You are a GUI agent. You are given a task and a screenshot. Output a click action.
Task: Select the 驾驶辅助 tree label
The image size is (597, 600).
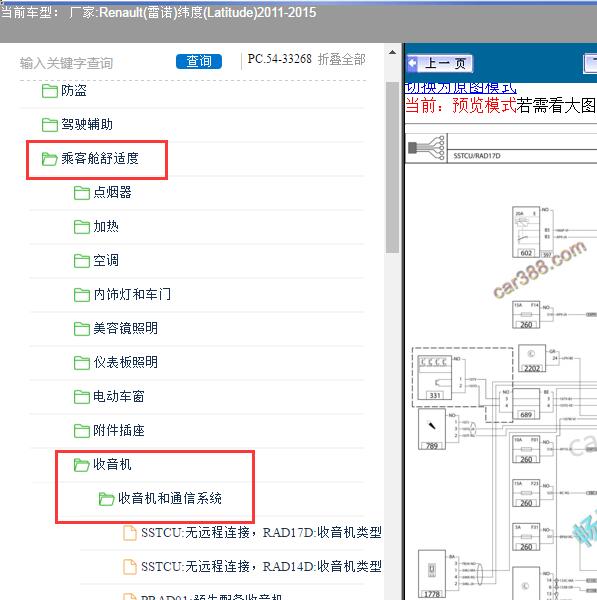coord(87,124)
